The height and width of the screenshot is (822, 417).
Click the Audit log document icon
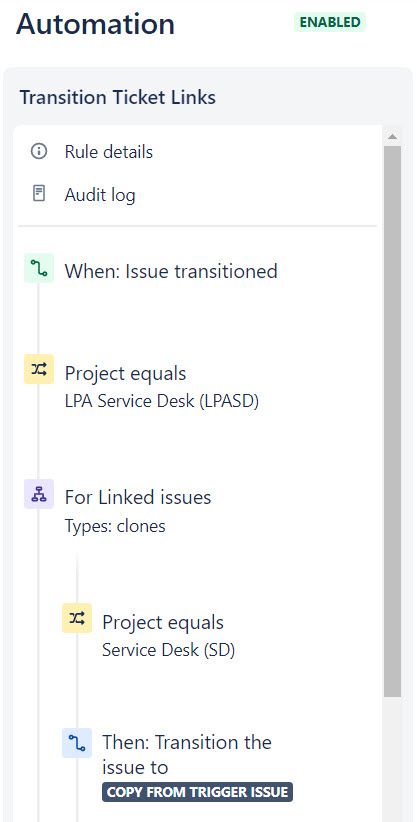point(39,194)
